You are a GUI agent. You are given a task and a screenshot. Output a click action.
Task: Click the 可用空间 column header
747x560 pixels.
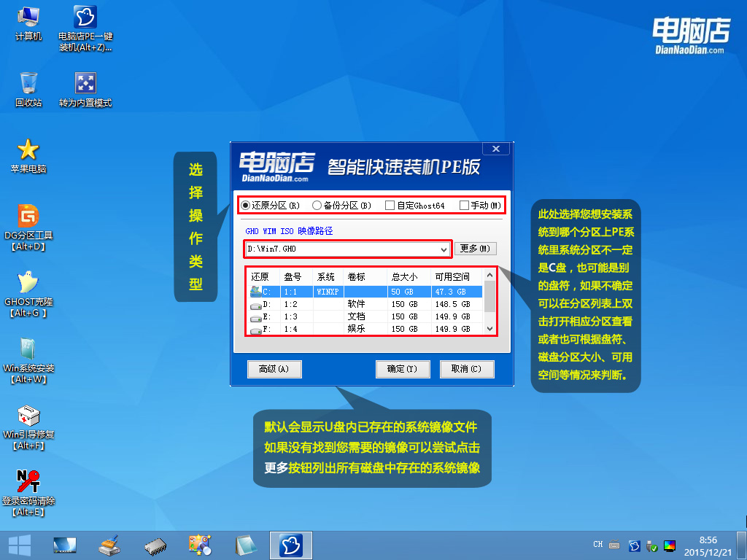coord(457,276)
